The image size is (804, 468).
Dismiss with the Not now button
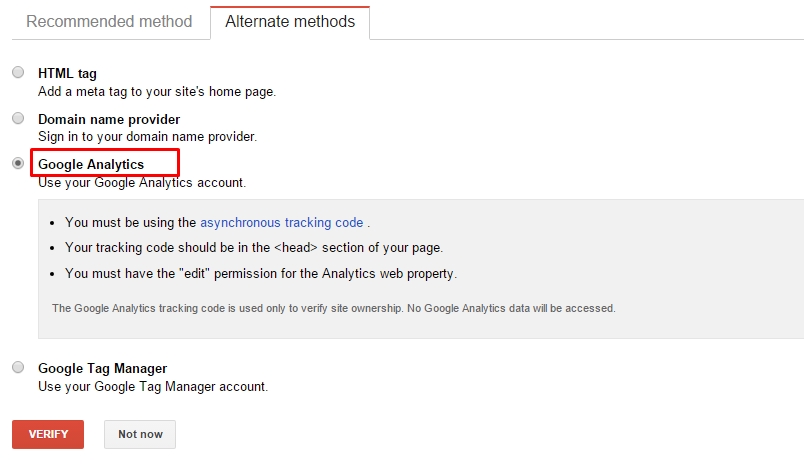point(140,434)
